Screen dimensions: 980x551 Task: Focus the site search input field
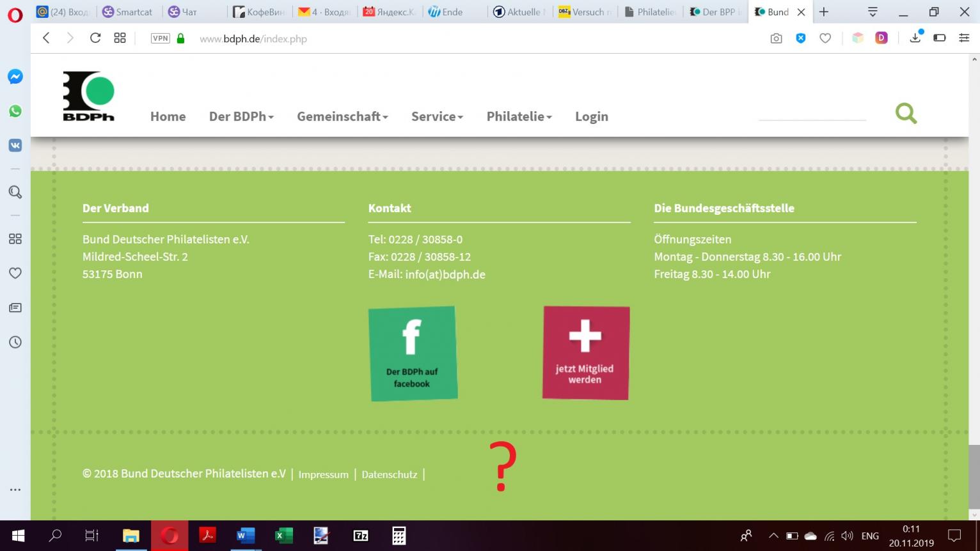812,113
